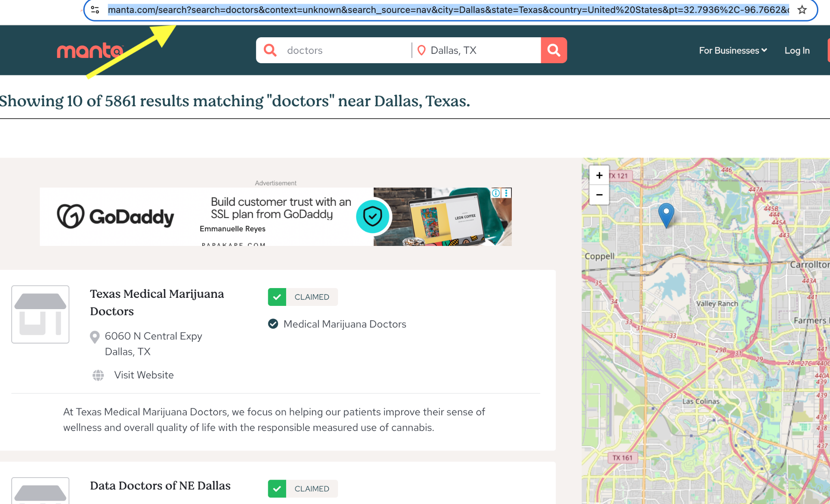
Task: Click the '6060 N Central Expy' address text
Action: point(153,336)
